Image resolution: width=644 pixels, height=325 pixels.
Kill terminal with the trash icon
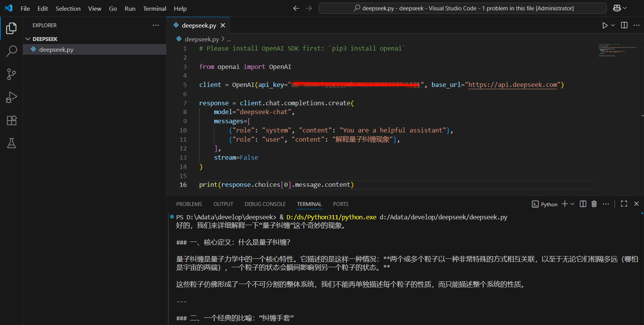point(594,204)
